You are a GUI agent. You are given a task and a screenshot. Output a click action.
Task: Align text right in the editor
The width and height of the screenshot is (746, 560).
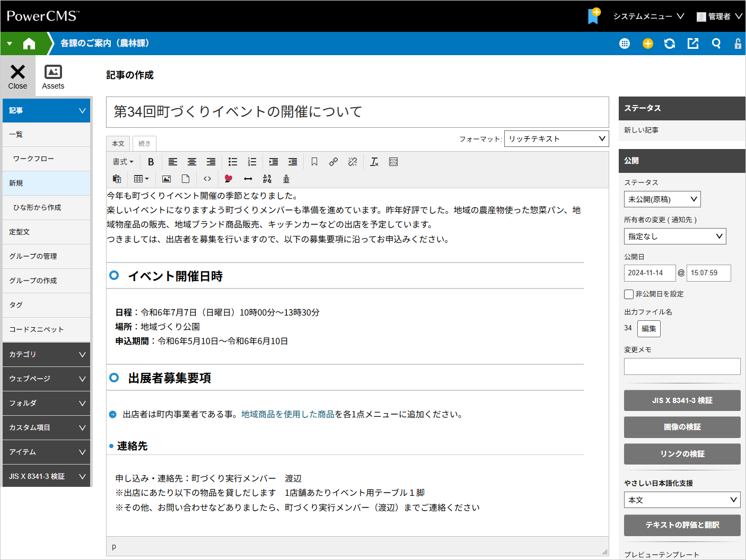[211, 162]
